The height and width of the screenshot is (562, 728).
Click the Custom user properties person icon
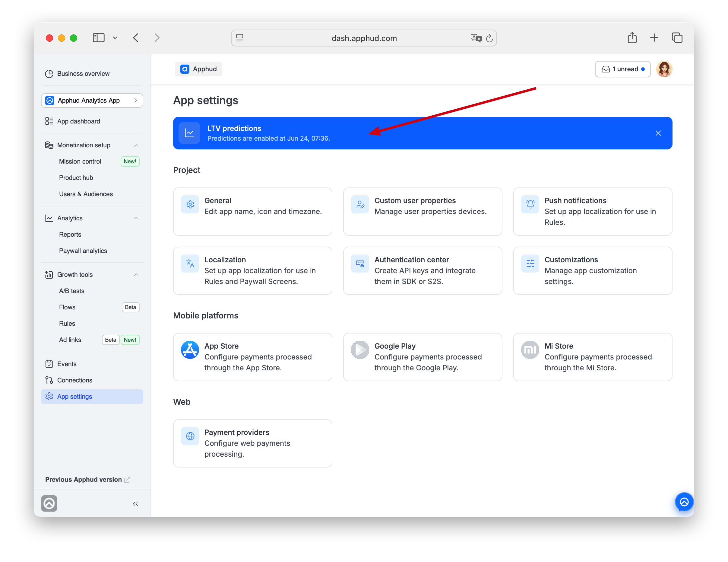360,204
